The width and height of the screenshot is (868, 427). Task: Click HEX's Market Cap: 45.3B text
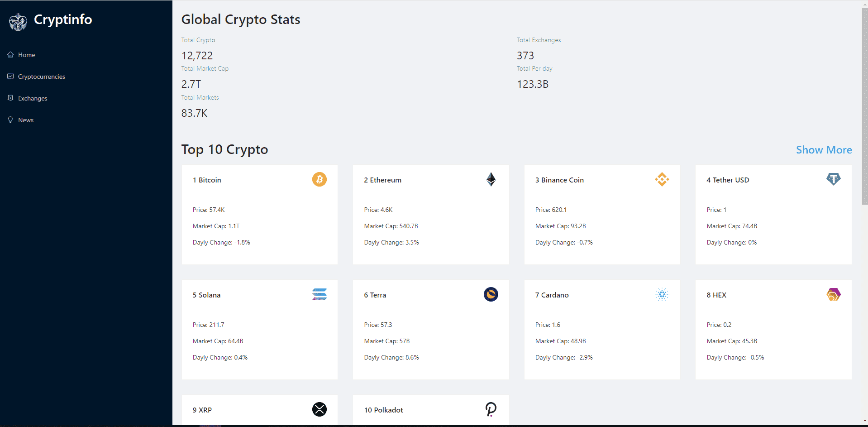(x=732, y=341)
